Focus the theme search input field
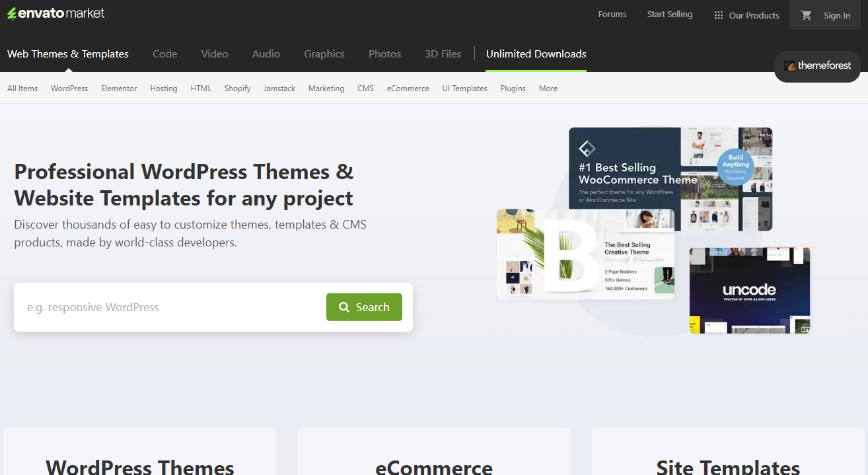The height and width of the screenshot is (475, 868). [x=170, y=307]
